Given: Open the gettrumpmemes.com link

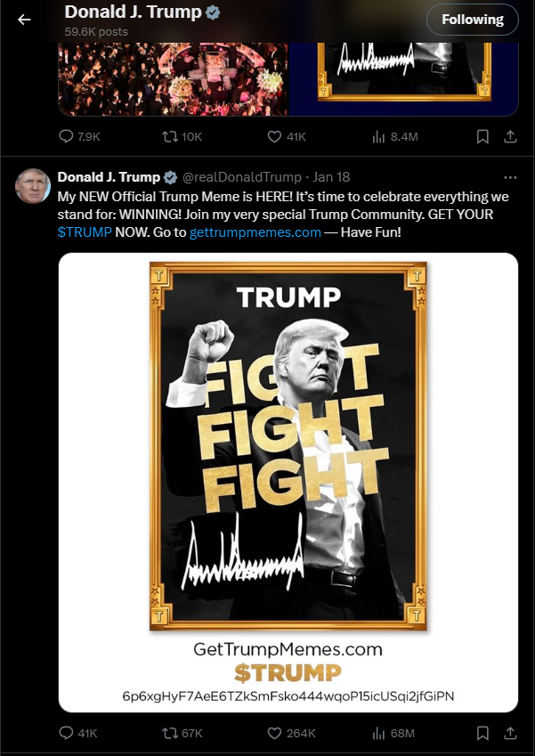Looking at the screenshot, I should 255,232.
